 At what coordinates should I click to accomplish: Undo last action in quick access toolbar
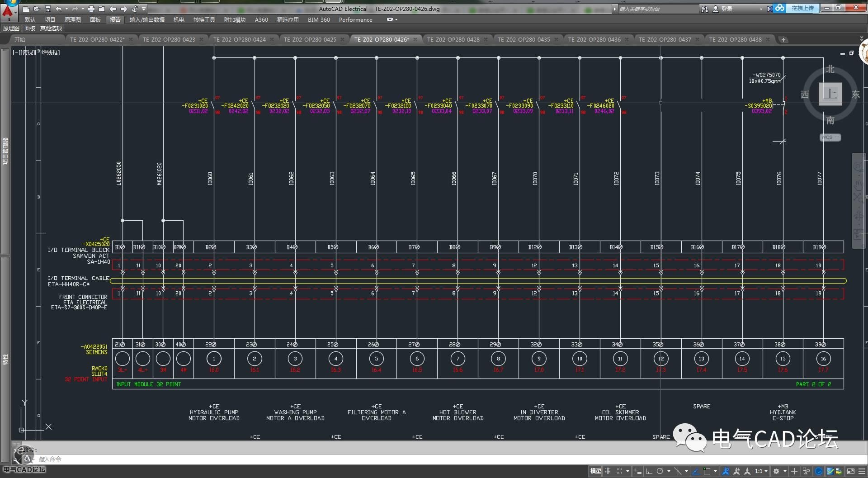pyautogui.click(x=58, y=9)
